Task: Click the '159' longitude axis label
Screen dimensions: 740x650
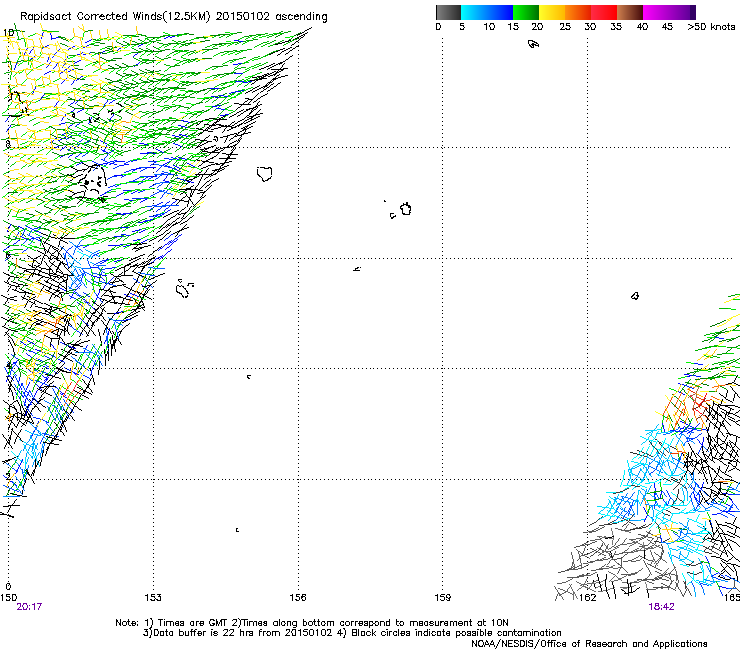Action: pos(443,597)
